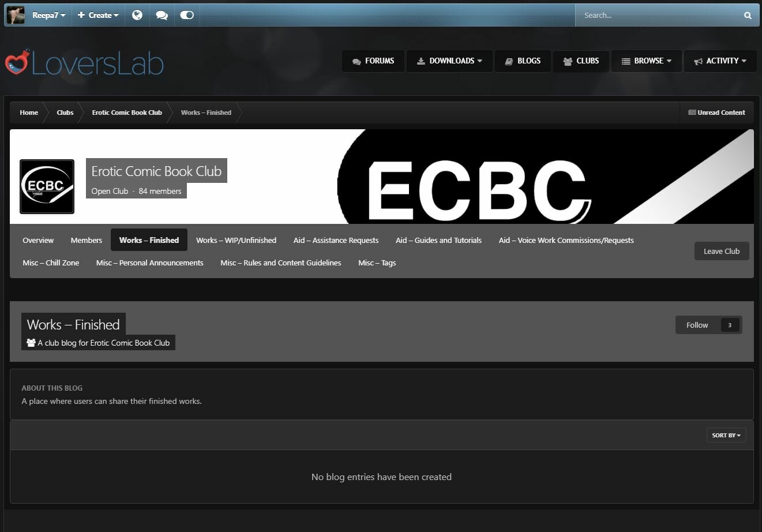The image size is (762, 532).
Task: Open notifications globe icon
Action: pyautogui.click(x=137, y=15)
